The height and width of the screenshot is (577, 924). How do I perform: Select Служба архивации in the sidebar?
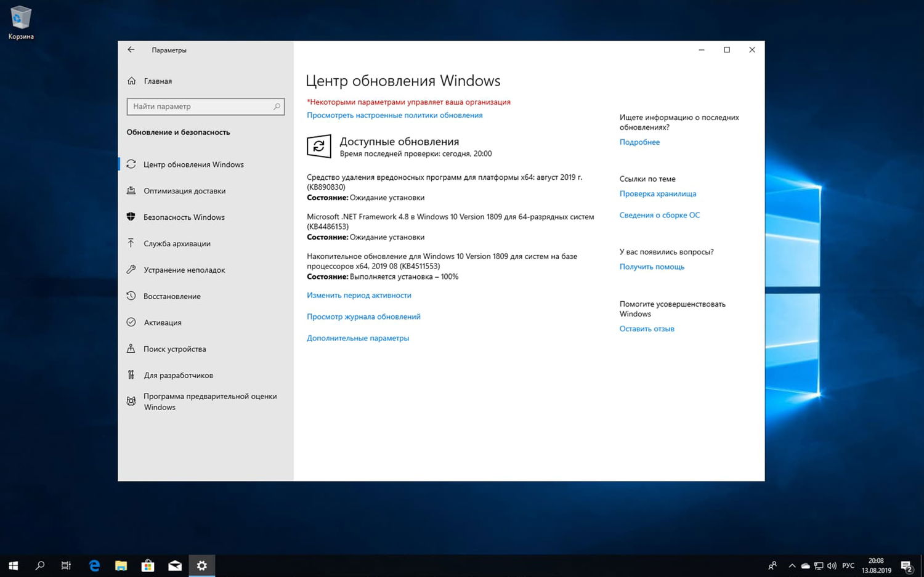(x=177, y=243)
